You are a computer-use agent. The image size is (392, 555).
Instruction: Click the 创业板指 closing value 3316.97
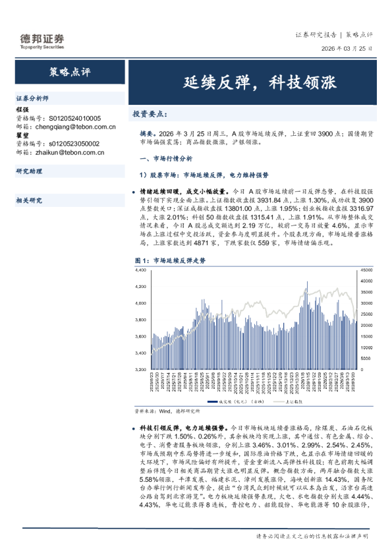361,208
